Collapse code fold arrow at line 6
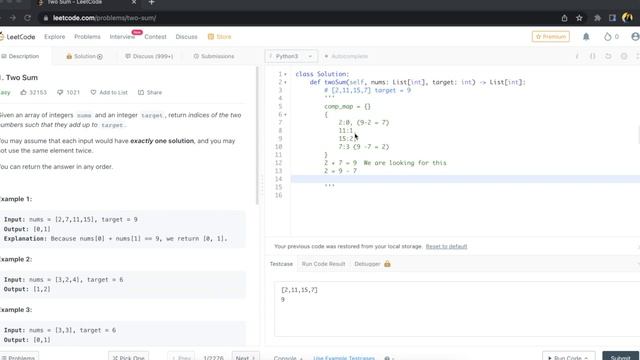This screenshot has height=360, width=640. (x=285, y=115)
